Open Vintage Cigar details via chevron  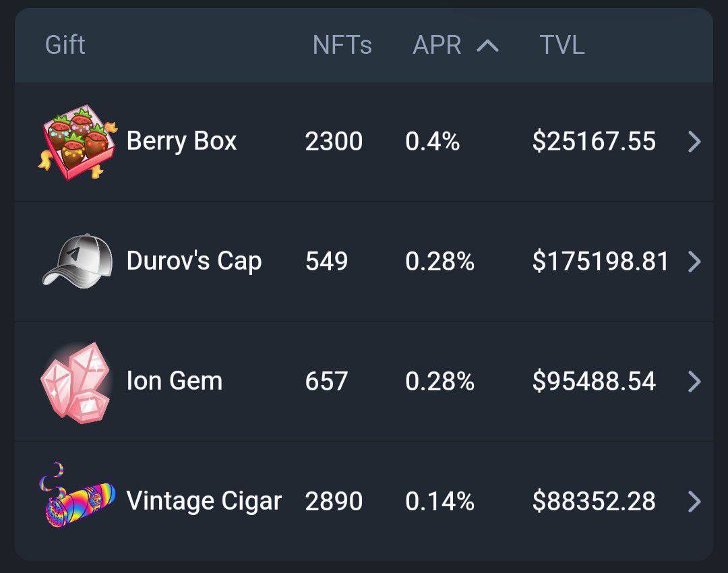coord(694,502)
